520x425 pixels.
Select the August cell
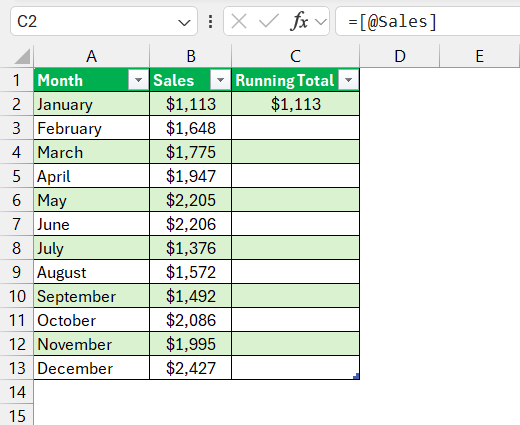[x=92, y=272]
